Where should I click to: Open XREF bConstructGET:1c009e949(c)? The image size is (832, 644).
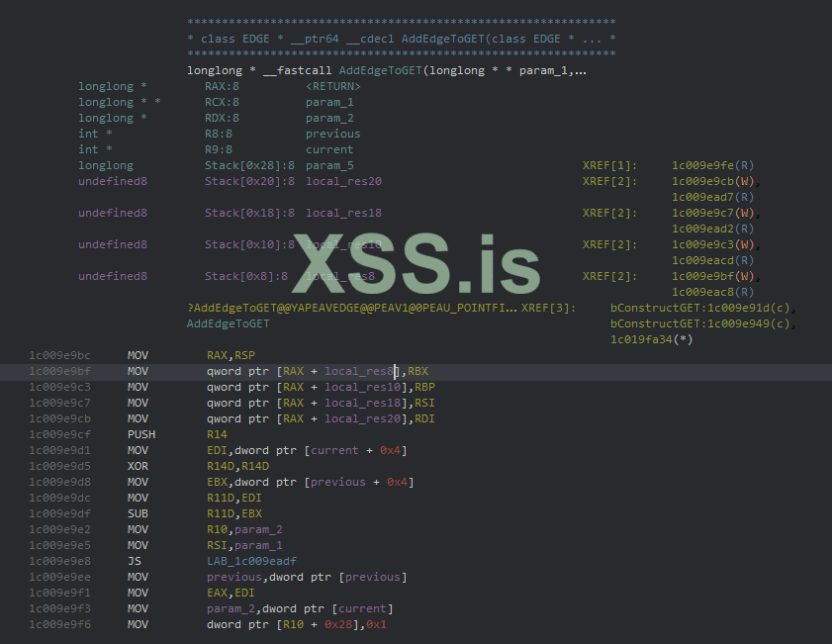coord(699,324)
